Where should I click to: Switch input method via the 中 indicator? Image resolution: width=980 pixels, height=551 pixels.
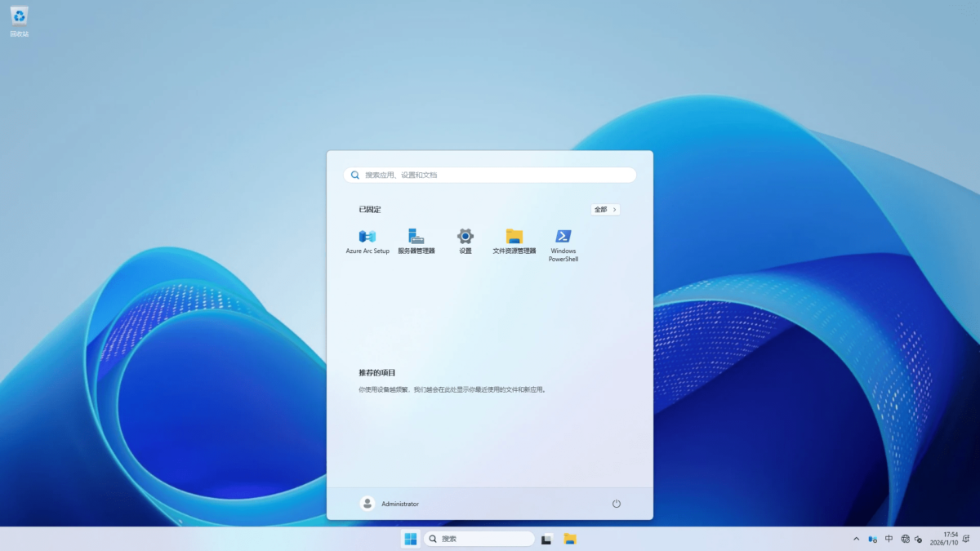pyautogui.click(x=889, y=539)
